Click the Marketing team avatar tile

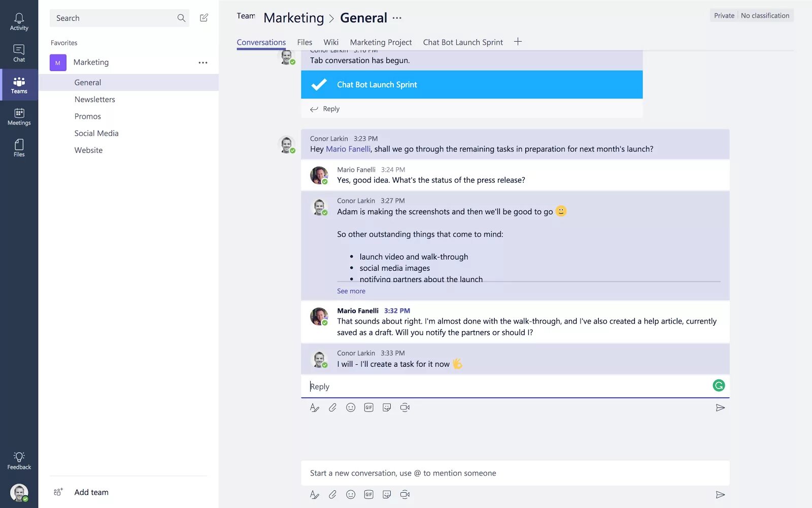(58, 62)
